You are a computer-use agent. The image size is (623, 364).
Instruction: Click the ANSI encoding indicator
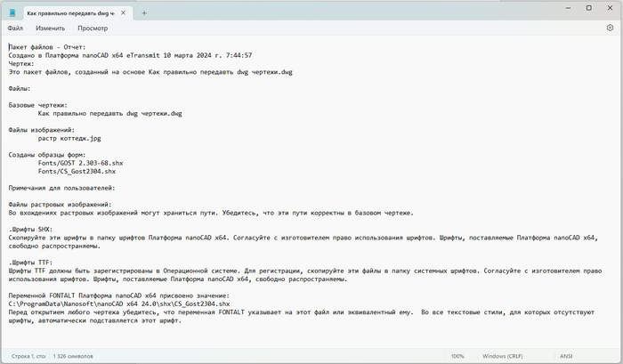(566, 357)
